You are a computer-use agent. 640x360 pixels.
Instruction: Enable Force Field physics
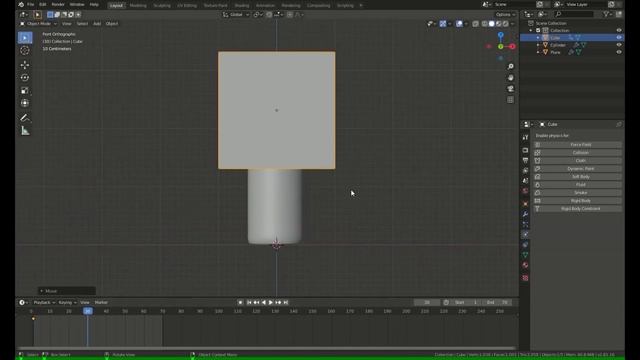pyautogui.click(x=578, y=144)
